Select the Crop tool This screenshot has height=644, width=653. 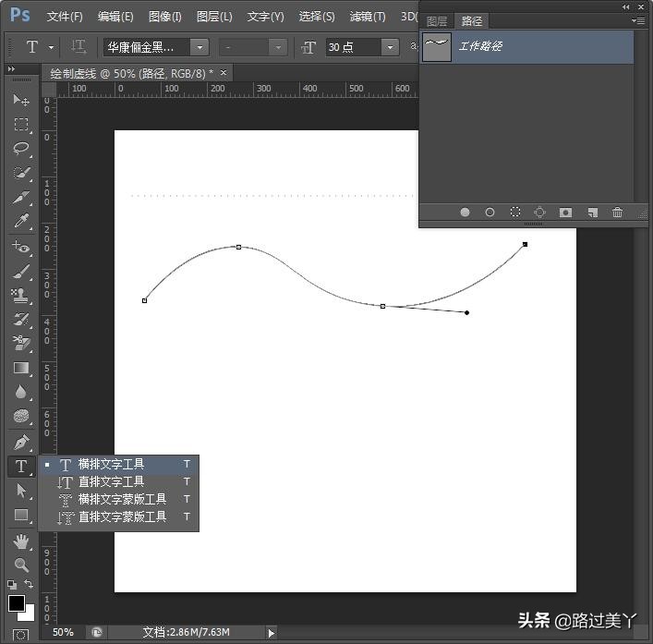(x=21, y=197)
